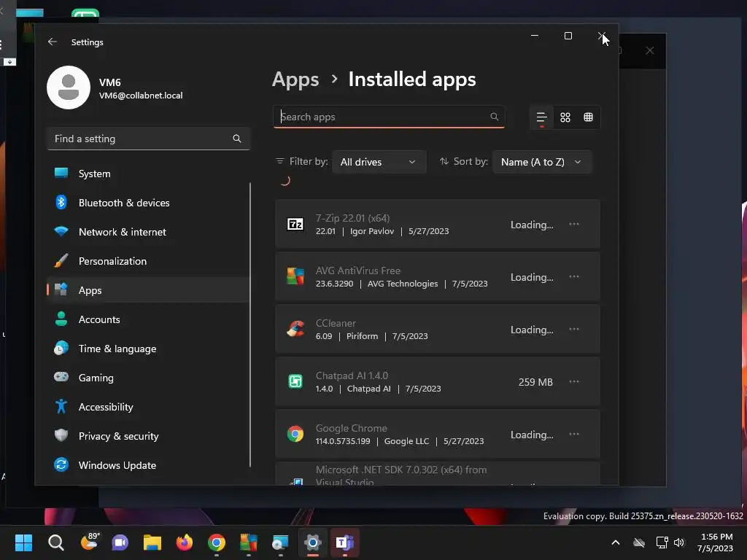Click the Find a setting search box
747x560 pixels.
pos(148,139)
